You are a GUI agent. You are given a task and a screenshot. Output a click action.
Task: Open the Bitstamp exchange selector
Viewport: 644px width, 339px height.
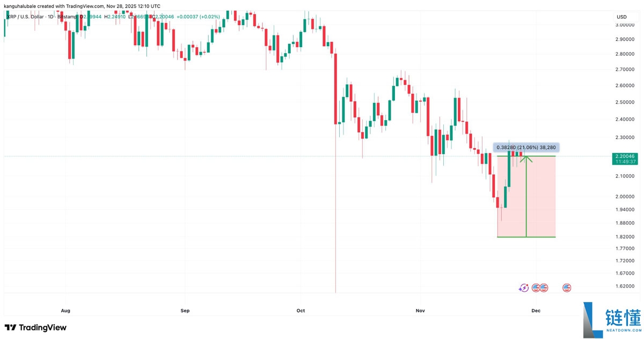(x=67, y=17)
